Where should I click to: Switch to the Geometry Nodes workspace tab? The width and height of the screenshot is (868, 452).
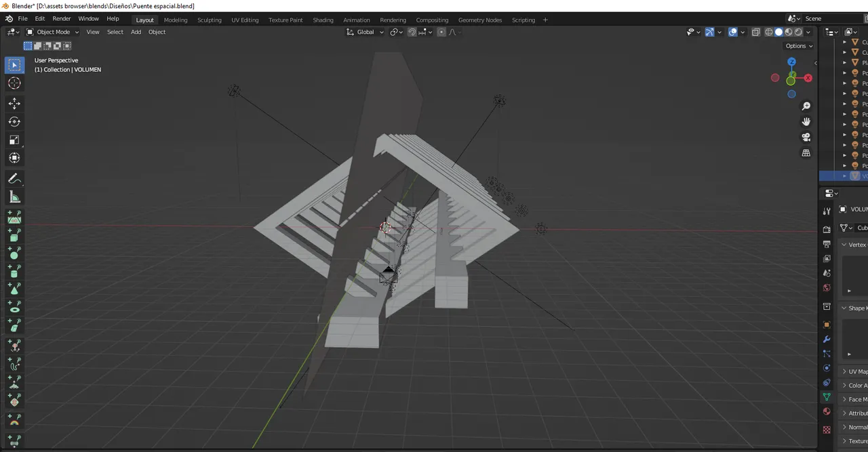[480, 20]
